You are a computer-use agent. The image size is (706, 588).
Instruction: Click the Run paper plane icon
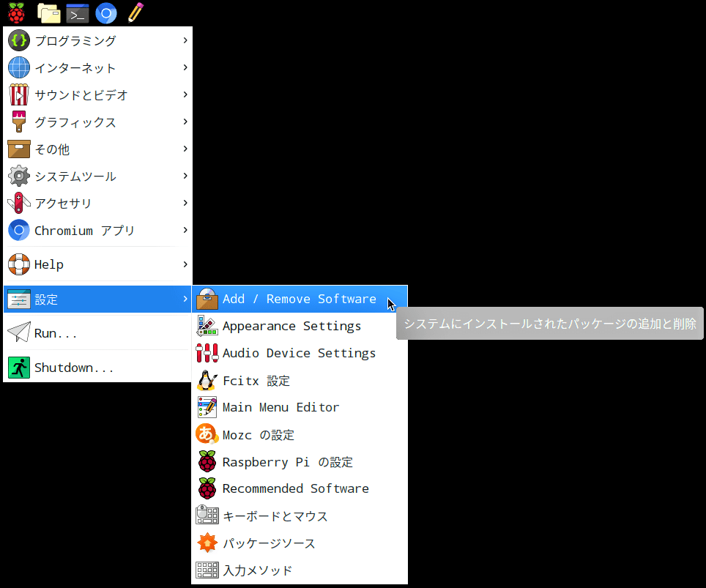coord(19,332)
